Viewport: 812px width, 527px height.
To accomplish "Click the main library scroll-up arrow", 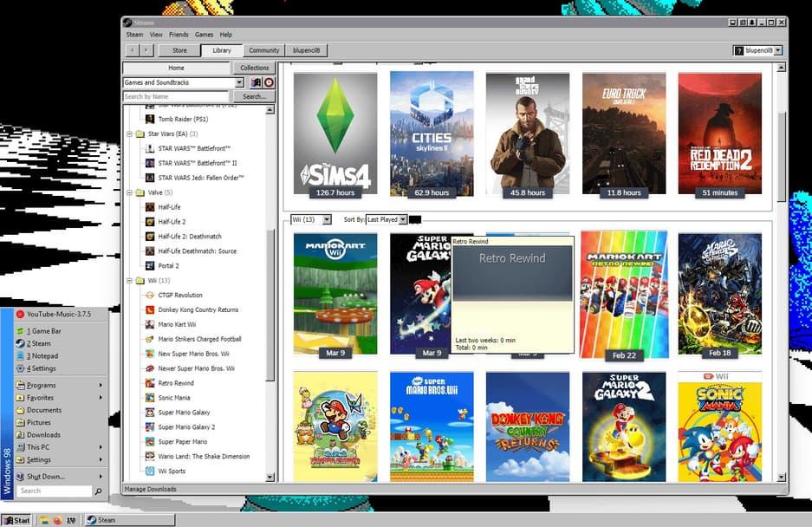I will (x=782, y=68).
